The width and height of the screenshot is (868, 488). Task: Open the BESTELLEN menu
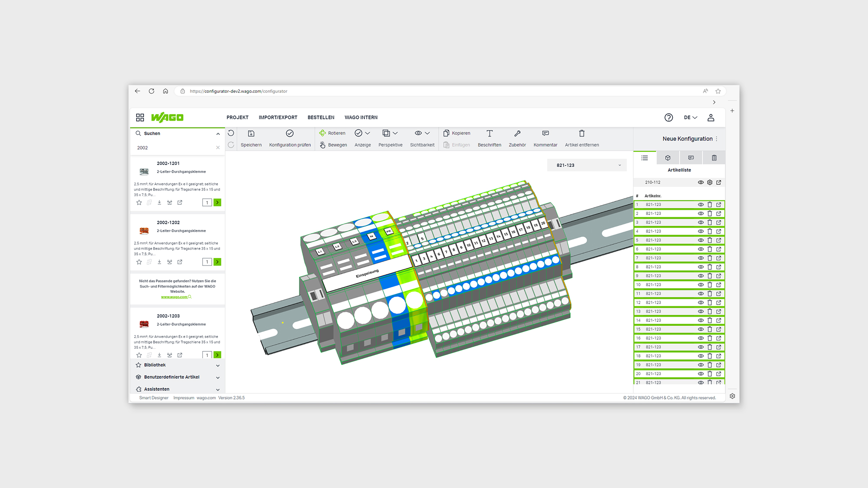coord(321,118)
